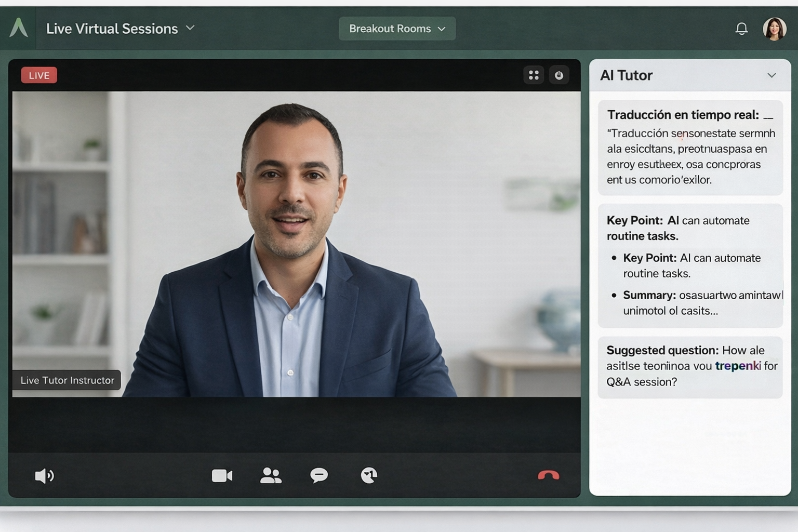Open the notifications bell
Image resolution: width=798 pixels, height=532 pixels.
[741, 29]
